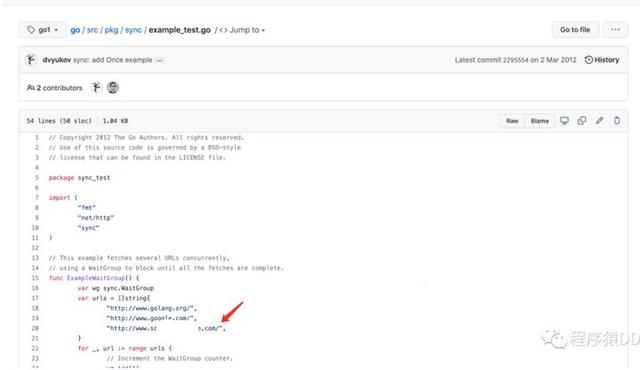Open the first contributor avatar

(96, 87)
